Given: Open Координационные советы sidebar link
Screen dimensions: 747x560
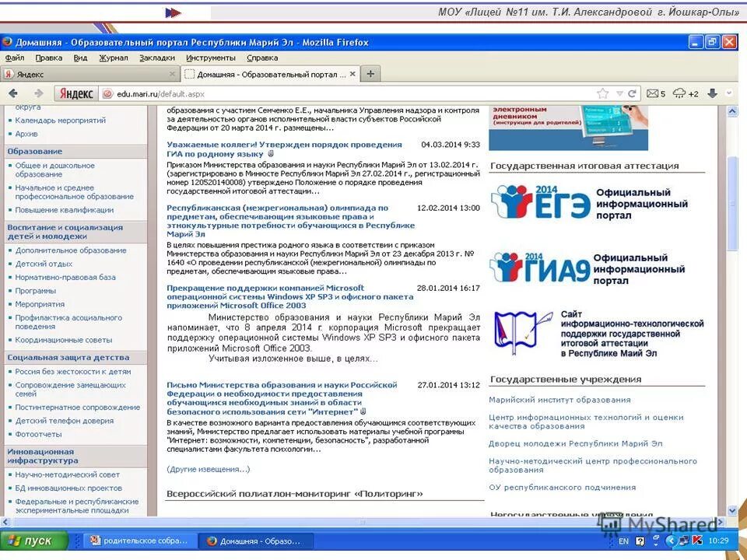Looking at the screenshot, I should click(63, 340).
